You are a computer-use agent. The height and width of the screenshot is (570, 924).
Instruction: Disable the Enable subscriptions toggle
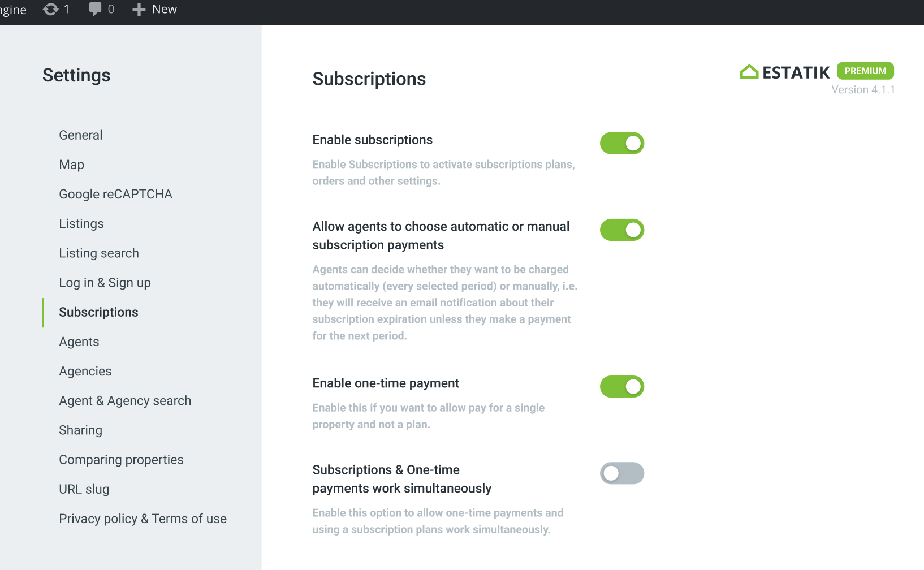[621, 143]
